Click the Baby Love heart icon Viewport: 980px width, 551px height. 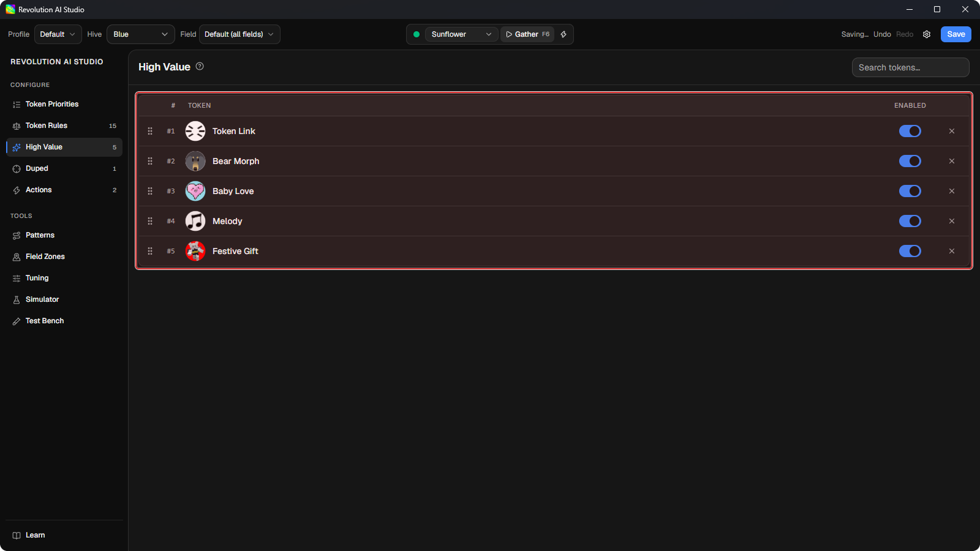(195, 191)
